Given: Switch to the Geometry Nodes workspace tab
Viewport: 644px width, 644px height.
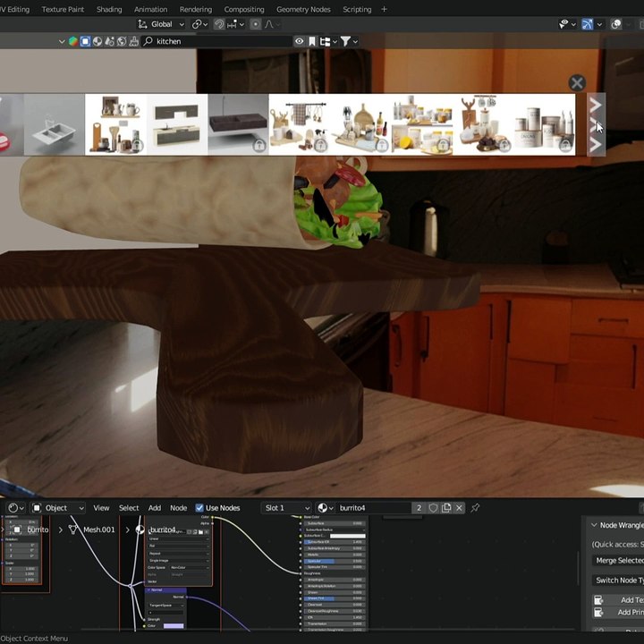Looking at the screenshot, I should coord(303,9).
